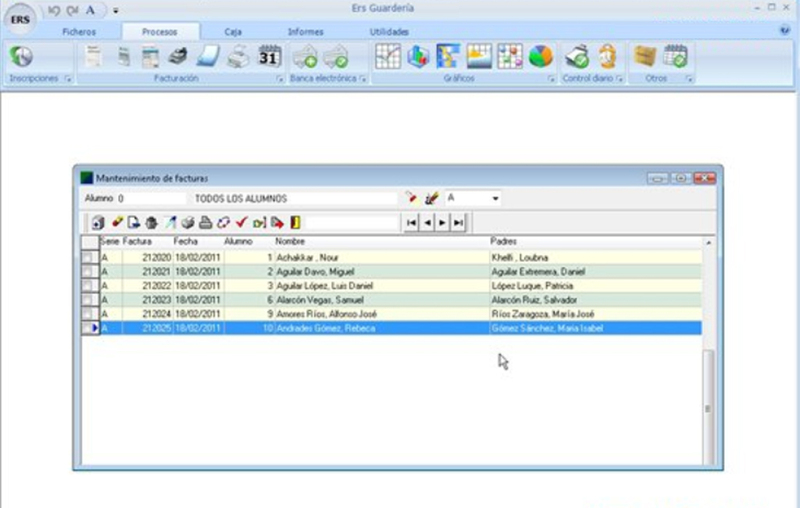Click the Otros calendar with checkmark icon
The image size is (800, 508).
(675, 56)
